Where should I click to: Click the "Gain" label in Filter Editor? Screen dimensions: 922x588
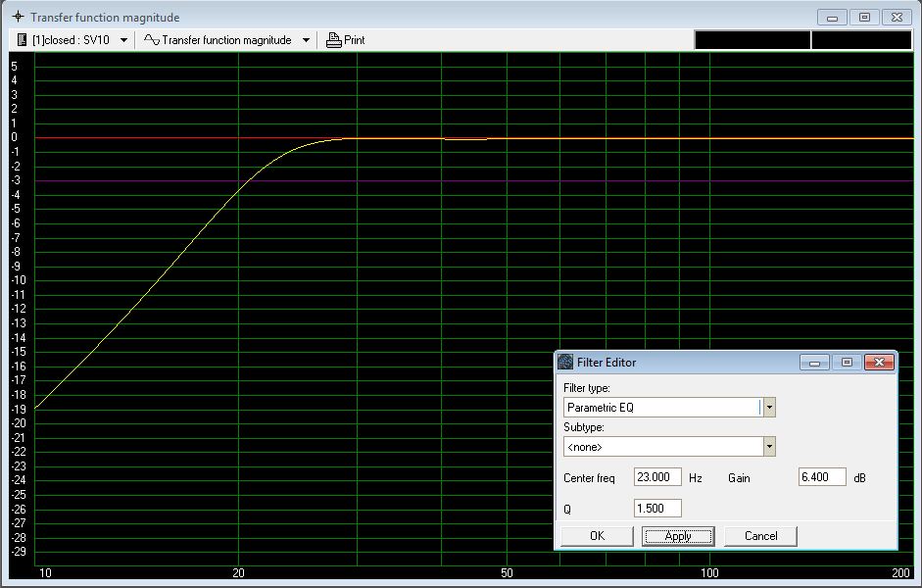pyautogui.click(x=739, y=478)
